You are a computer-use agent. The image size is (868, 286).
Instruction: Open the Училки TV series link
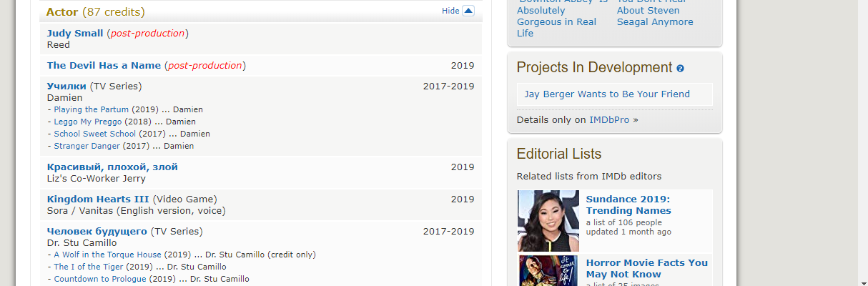[66, 86]
